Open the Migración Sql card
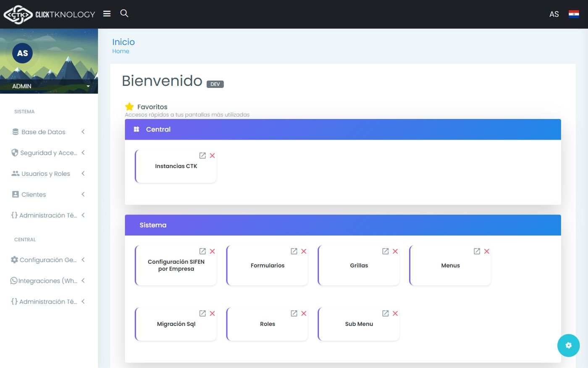588x368 pixels. [x=176, y=324]
